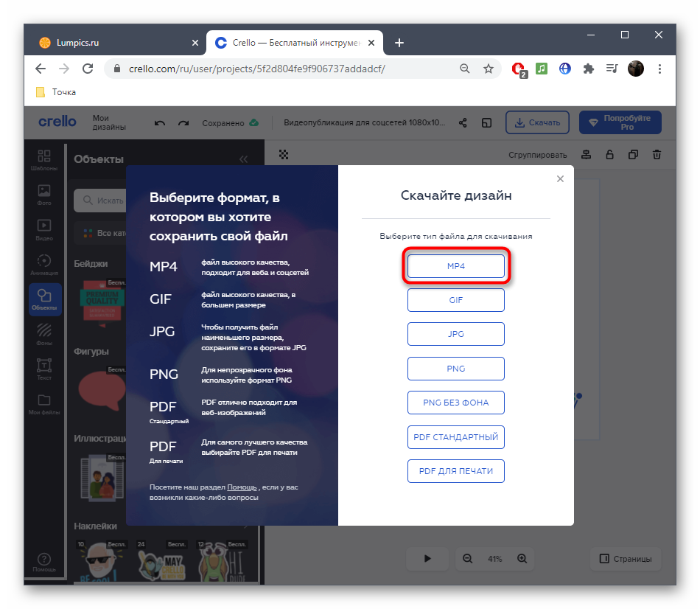Click the redo arrow icon

tap(183, 123)
